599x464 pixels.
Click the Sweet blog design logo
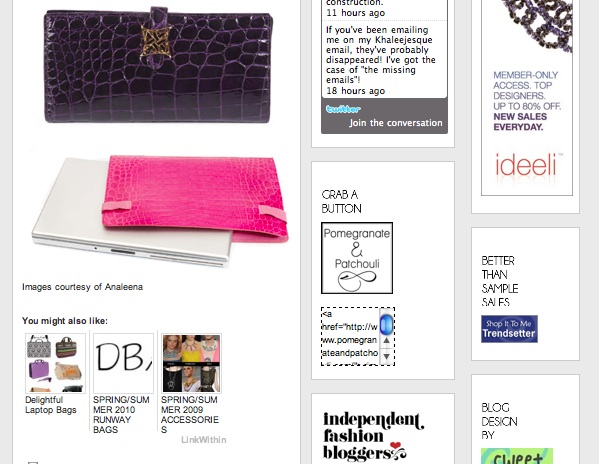(x=517, y=456)
